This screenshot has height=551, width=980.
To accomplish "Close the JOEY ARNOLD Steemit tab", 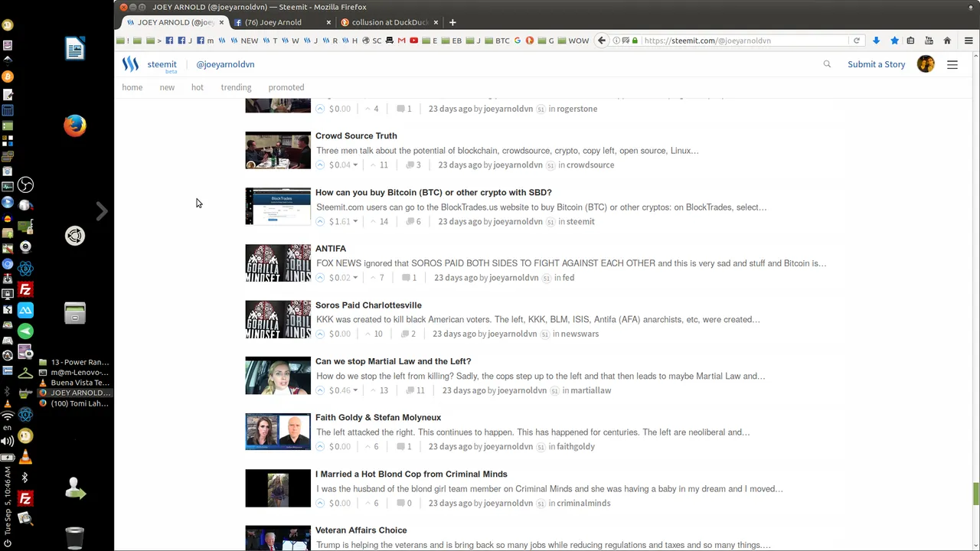I will (221, 22).
